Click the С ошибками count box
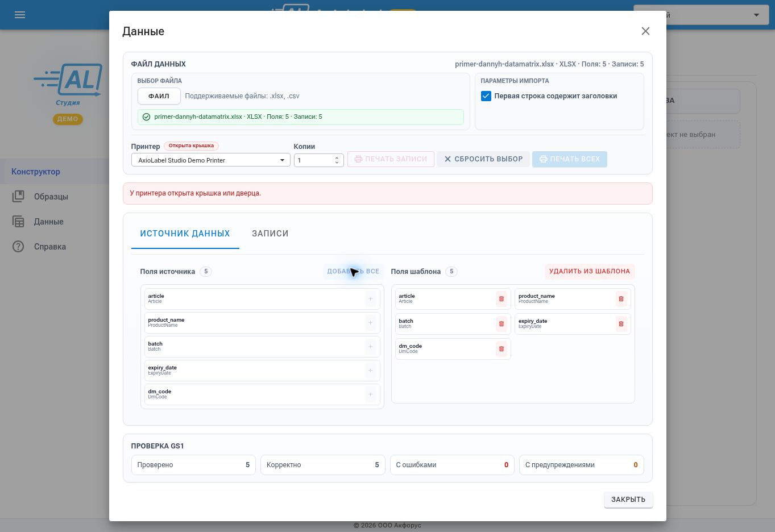This screenshot has width=775, height=532. pyautogui.click(x=452, y=465)
